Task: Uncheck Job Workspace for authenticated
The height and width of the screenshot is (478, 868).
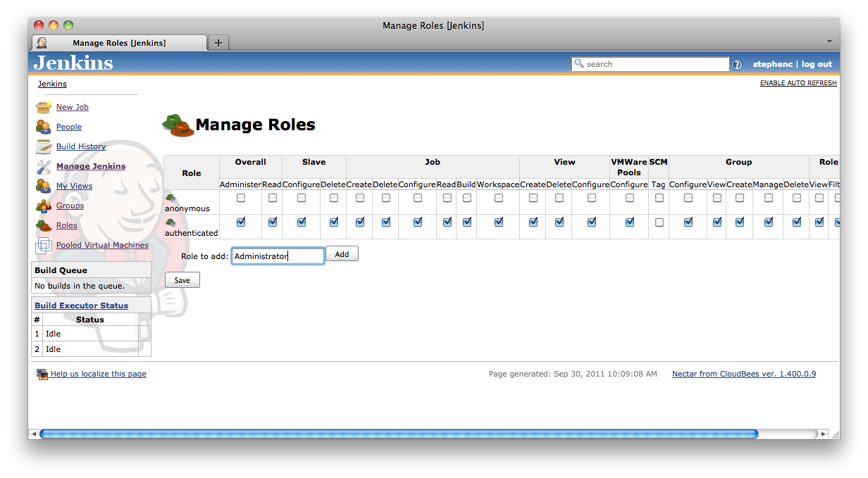Action: (x=498, y=222)
